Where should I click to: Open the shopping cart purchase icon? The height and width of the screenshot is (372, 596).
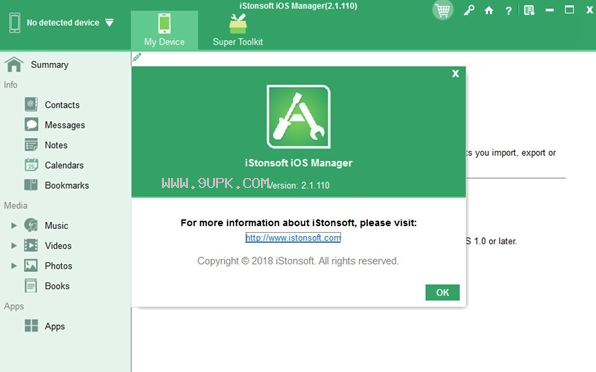coord(443,10)
